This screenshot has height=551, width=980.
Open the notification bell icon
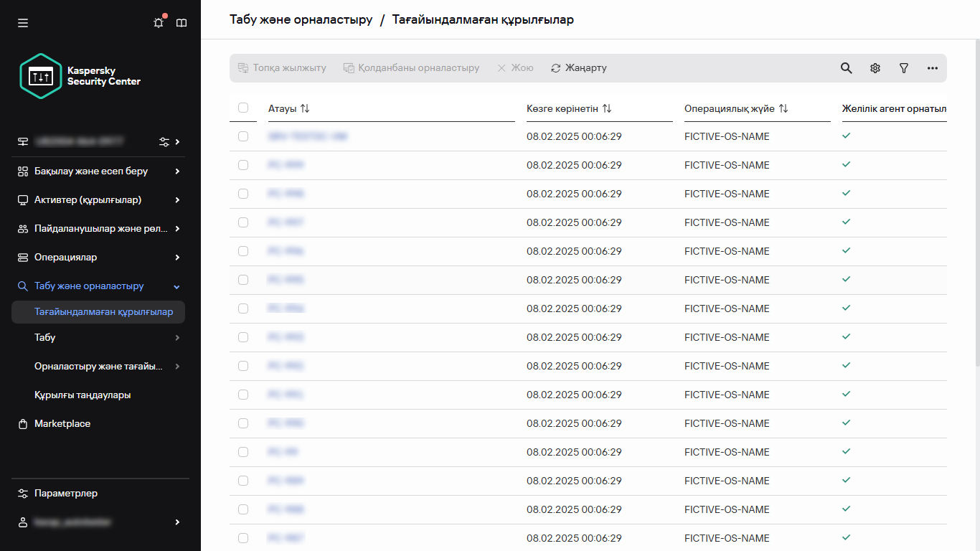[159, 22]
